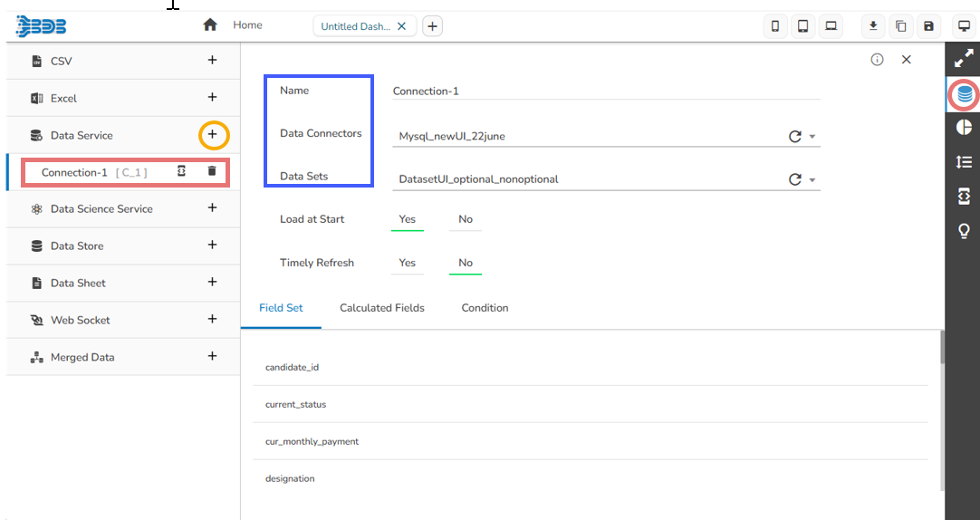Delete Connection-1 using trash icon
This screenshot has height=520, width=980.
coord(212,171)
